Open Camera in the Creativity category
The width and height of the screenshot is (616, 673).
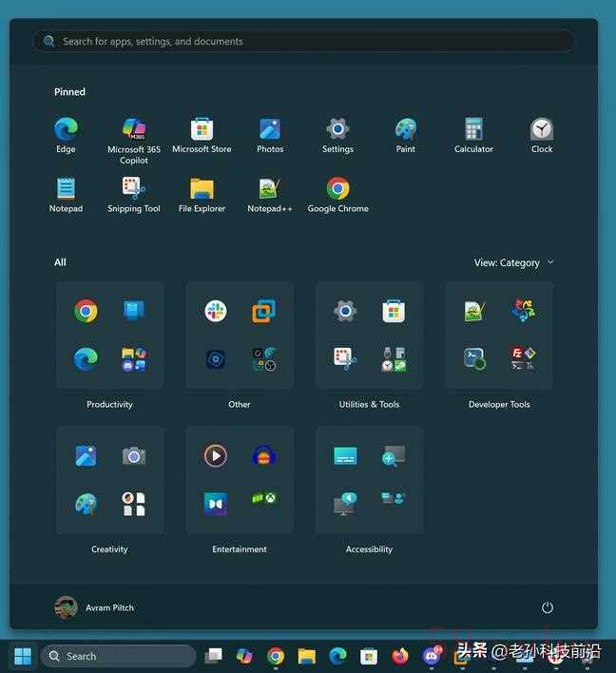(x=134, y=456)
